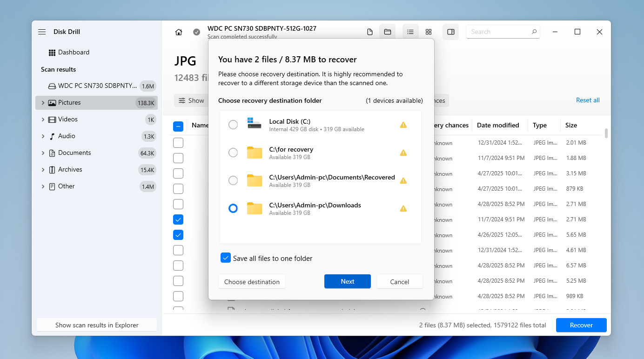The width and height of the screenshot is (644, 359).
Task: Select Documents\Recovered radio button
Action: point(233,180)
